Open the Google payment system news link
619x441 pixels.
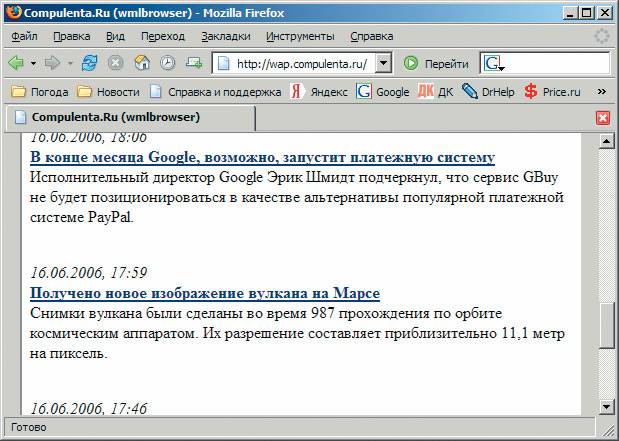262,158
